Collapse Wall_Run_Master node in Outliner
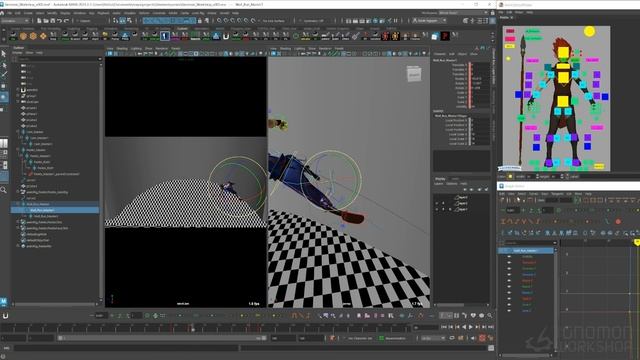 (18, 204)
